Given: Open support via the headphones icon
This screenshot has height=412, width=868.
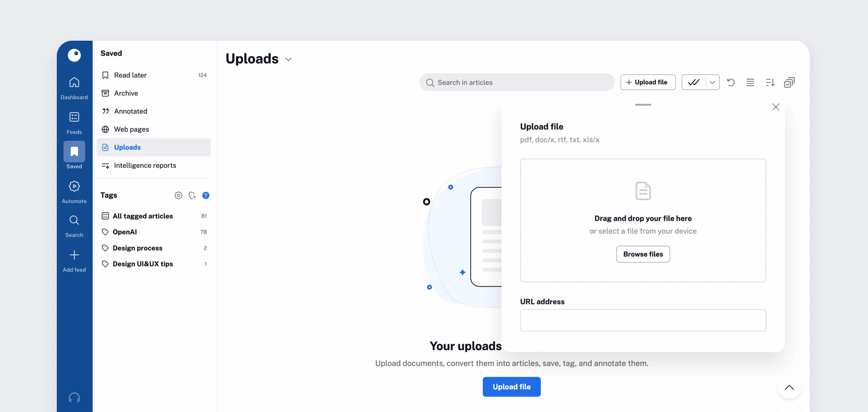Looking at the screenshot, I should point(74,398).
